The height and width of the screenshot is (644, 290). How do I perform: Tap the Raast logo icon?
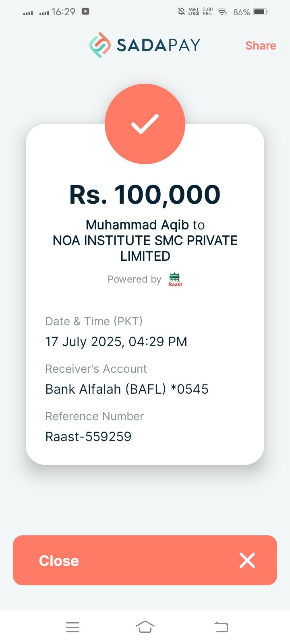(175, 279)
